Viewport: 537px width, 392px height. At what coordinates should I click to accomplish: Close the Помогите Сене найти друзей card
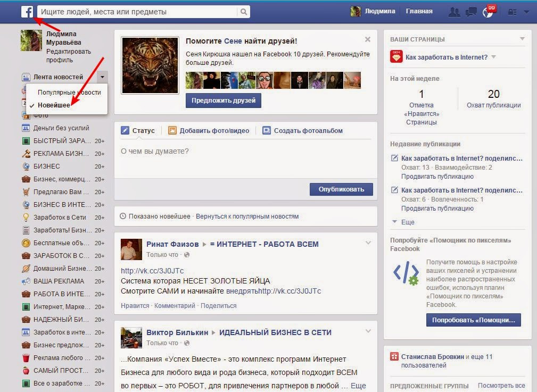coord(367,39)
